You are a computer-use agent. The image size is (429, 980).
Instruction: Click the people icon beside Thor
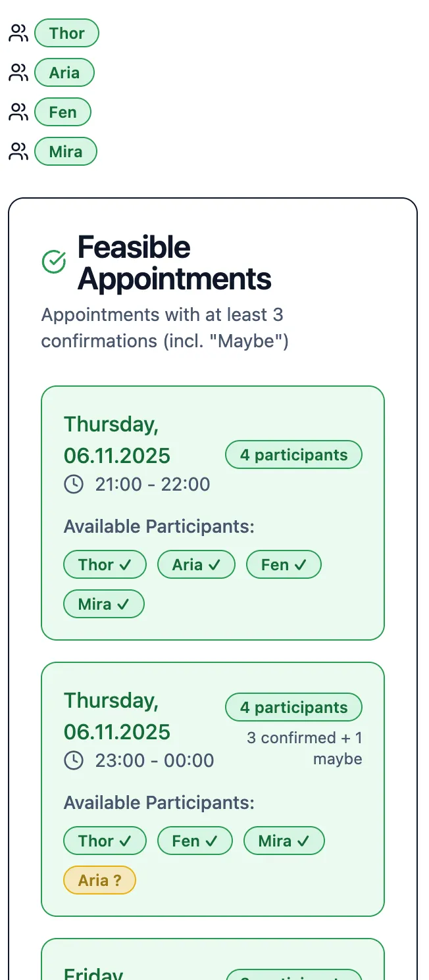(18, 34)
